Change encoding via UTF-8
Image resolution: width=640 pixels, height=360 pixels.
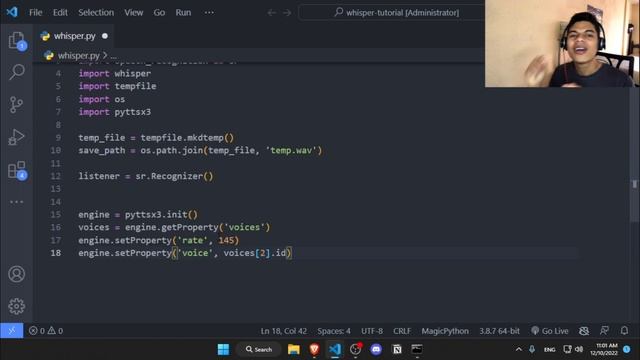pos(372,331)
